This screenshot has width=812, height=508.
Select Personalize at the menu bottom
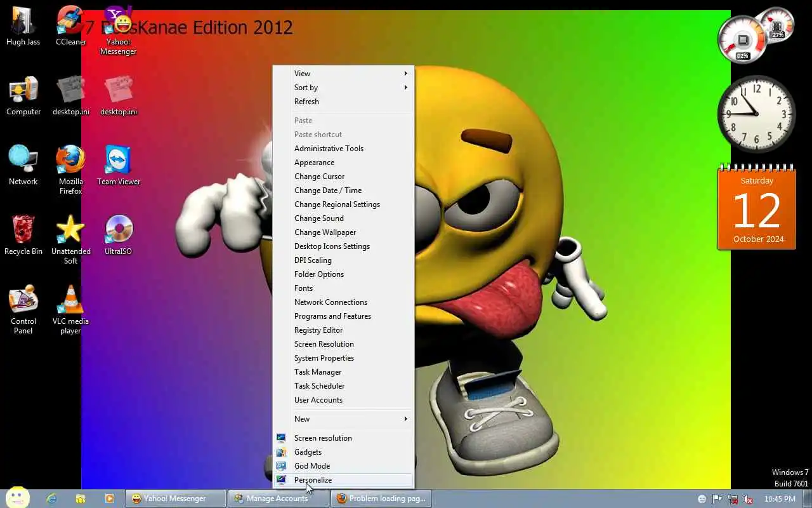[x=343, y=480]
